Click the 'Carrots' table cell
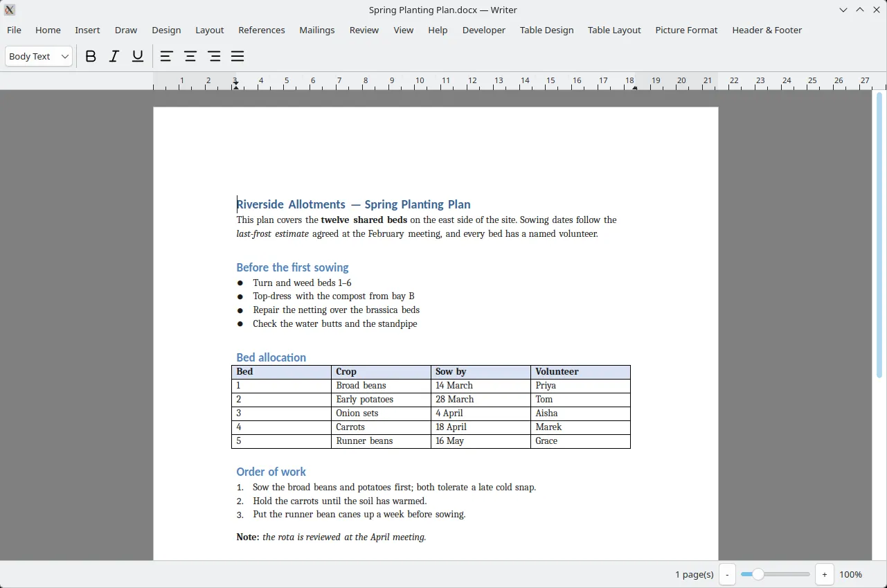This screenshot has width=887, height=588. tap(381, 427)
